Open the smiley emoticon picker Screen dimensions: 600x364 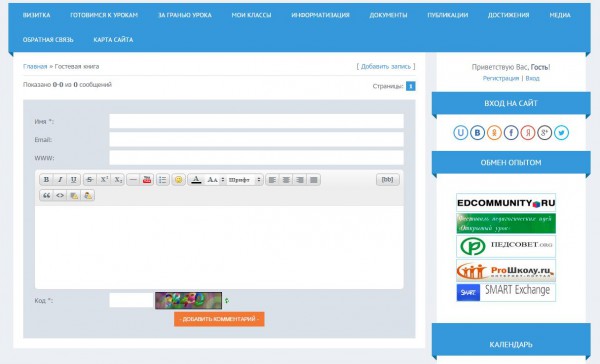(178, 180)
